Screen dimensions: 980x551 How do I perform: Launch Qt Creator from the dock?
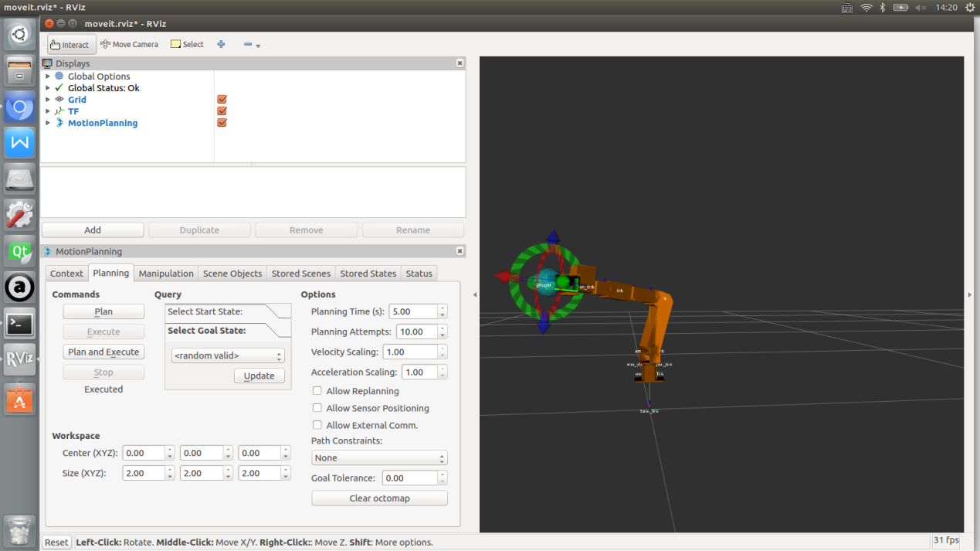click(x=19, y=251)
